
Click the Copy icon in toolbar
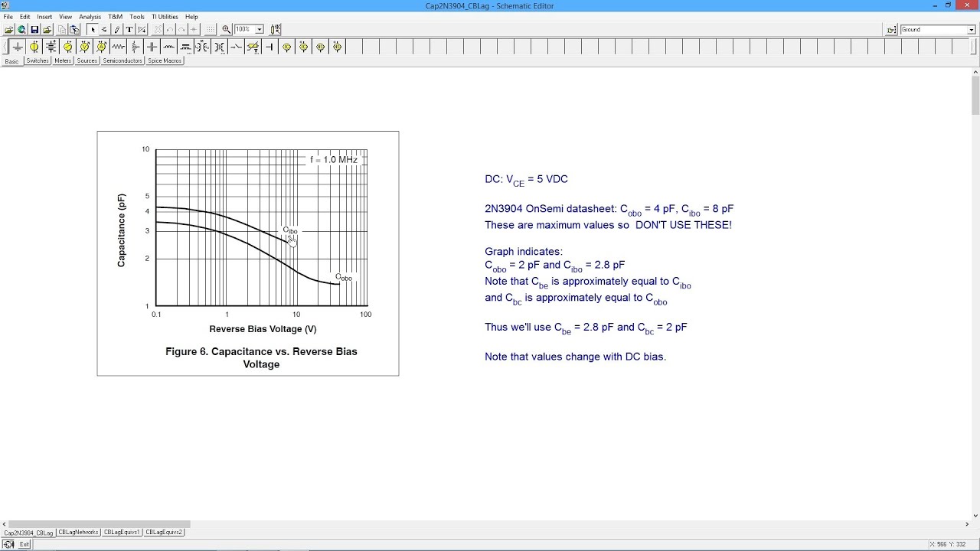(62, 30)
